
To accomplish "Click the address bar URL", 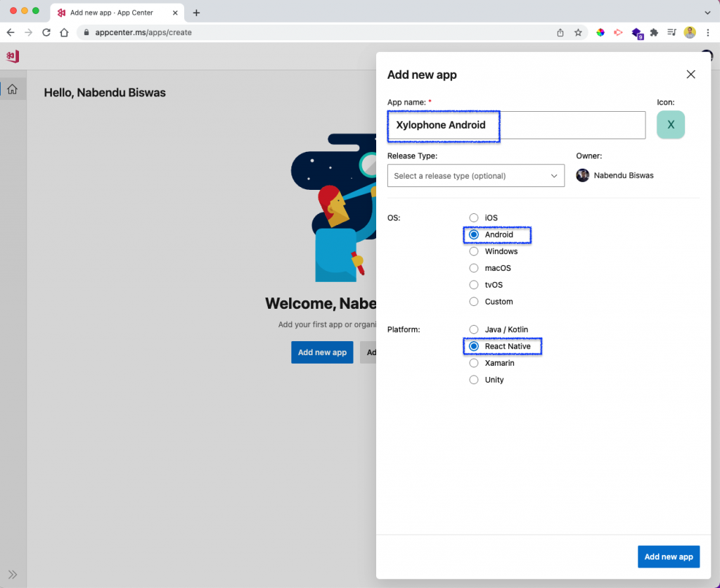I will pyautogui.click(x=143, y=32).
